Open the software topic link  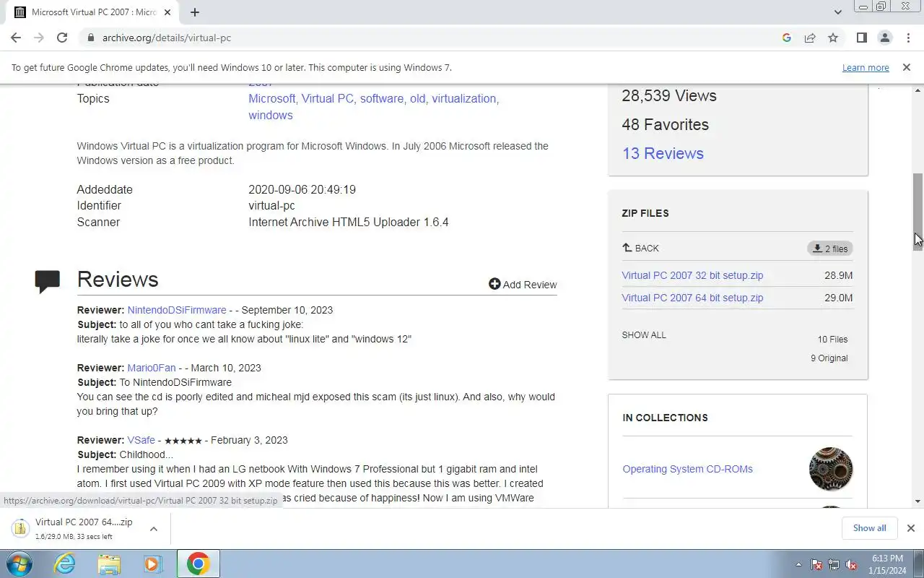(382, 99)
